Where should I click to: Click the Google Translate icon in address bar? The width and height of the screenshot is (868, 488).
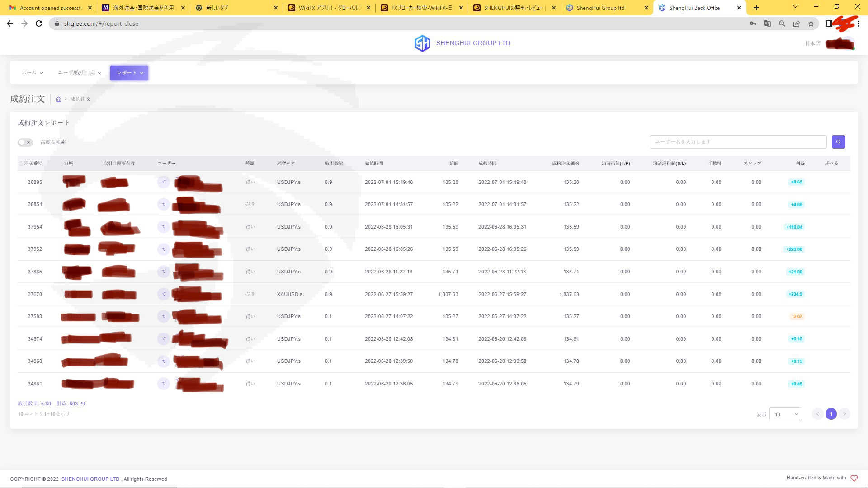(767, 23)
